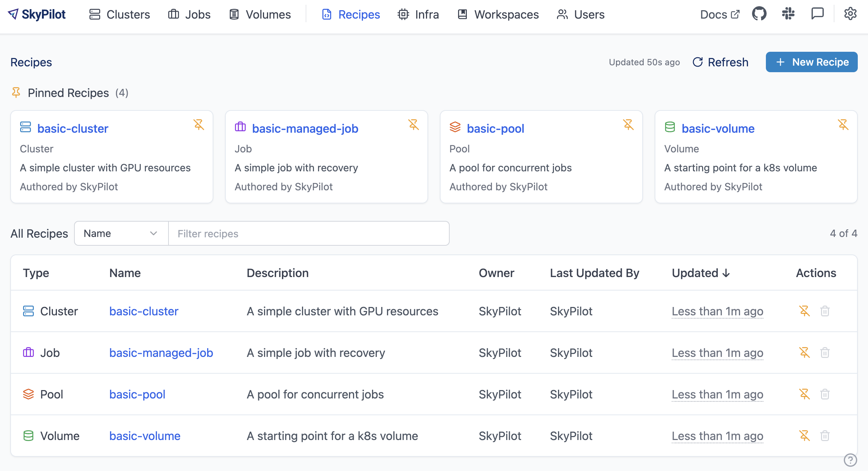Open settings via the gear icon
Screen dimensions: 868x471
850,14
